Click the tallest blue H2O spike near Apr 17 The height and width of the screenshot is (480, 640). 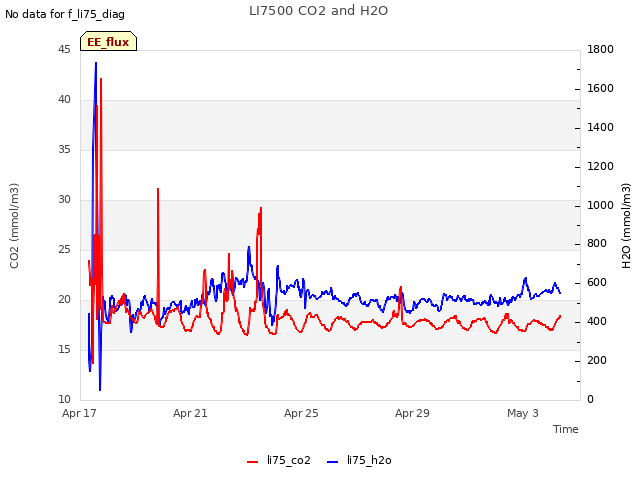[96, 65]
